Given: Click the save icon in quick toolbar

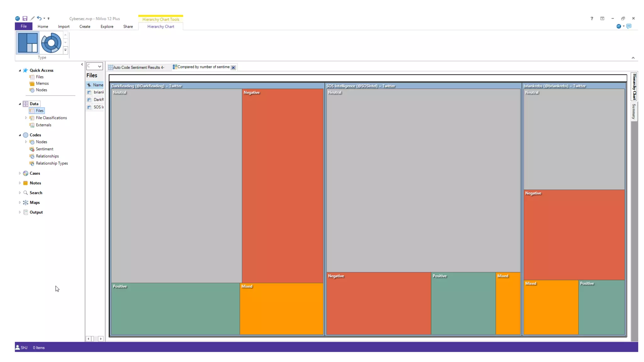Looking at the screenshot, I should click(25, 19).
